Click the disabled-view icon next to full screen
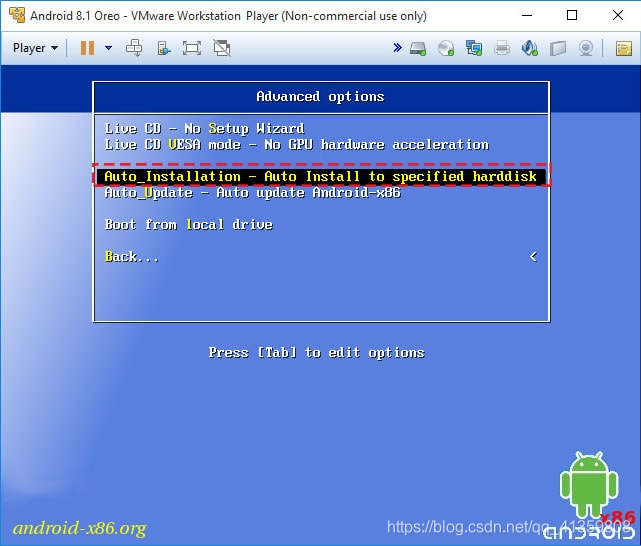 pyautogui.click(x=222, y=48)
